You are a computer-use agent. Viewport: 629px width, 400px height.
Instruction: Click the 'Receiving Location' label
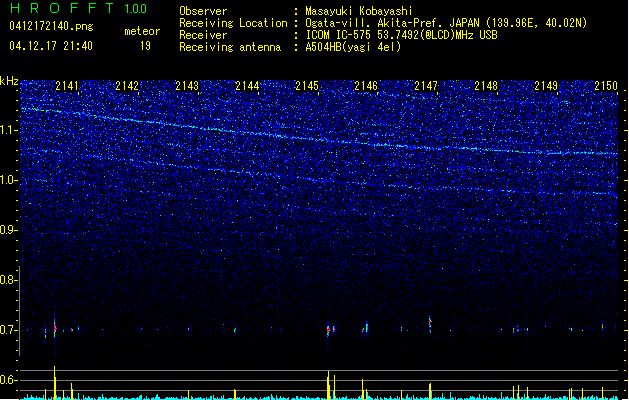click(x=233, y=23)
